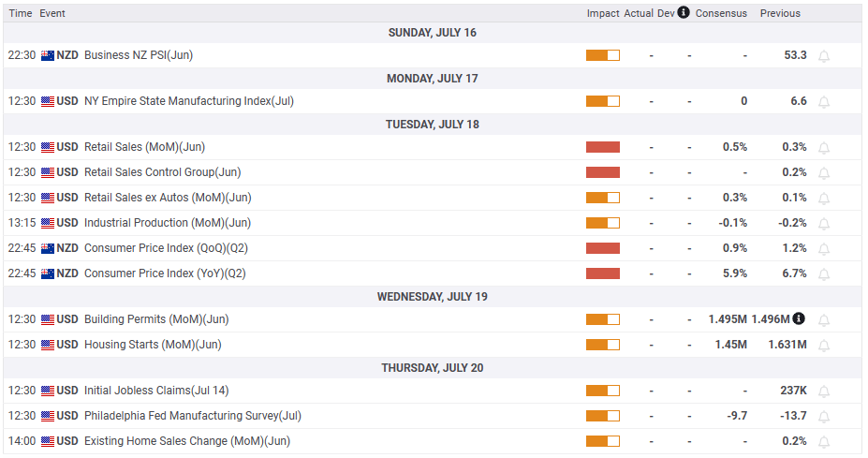Click info icon beside Building Permits previous value
Image resolution: width=868 pixels, height=458 pixels.
point(799,319)
